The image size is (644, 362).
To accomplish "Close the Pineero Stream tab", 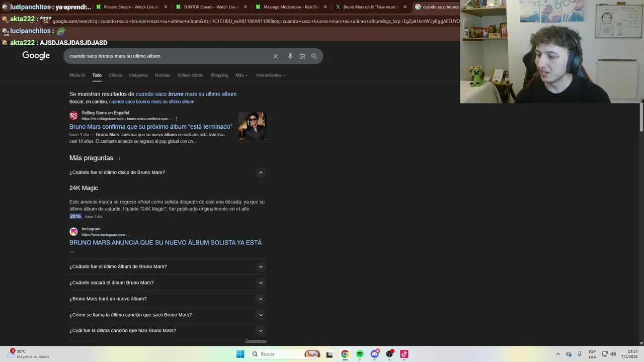I will pos(167,7).
